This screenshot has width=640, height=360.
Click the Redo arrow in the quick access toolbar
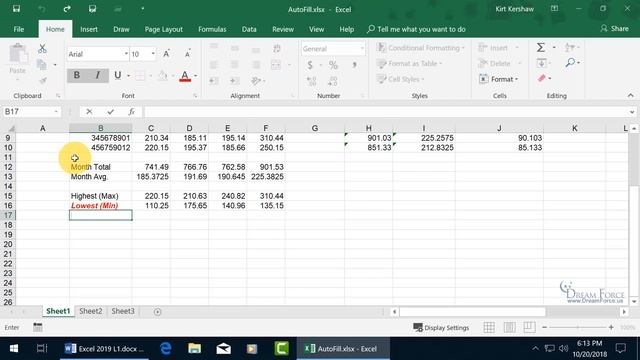[x=67, y=9]
